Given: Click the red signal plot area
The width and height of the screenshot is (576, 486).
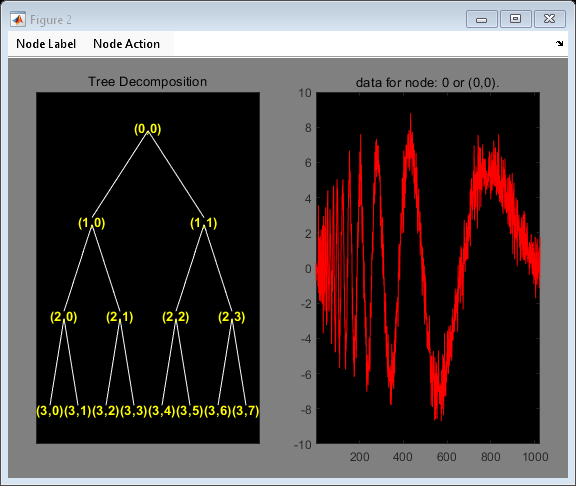Looking at the screenshot, I should pos(428,268).
